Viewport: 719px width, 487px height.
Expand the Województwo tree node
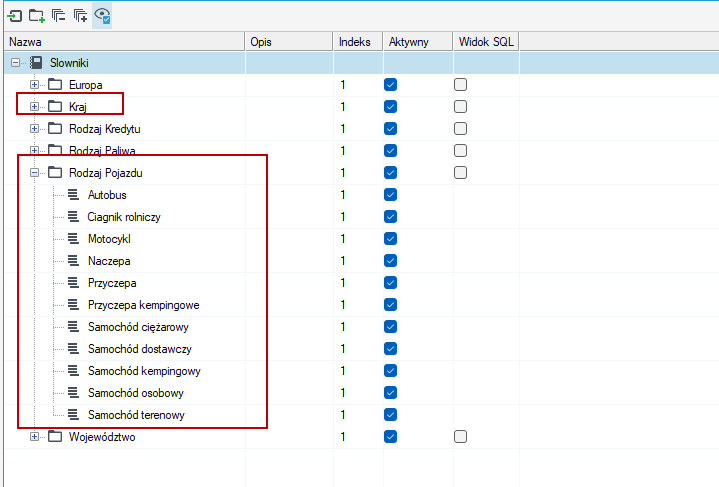coord(34,437)
